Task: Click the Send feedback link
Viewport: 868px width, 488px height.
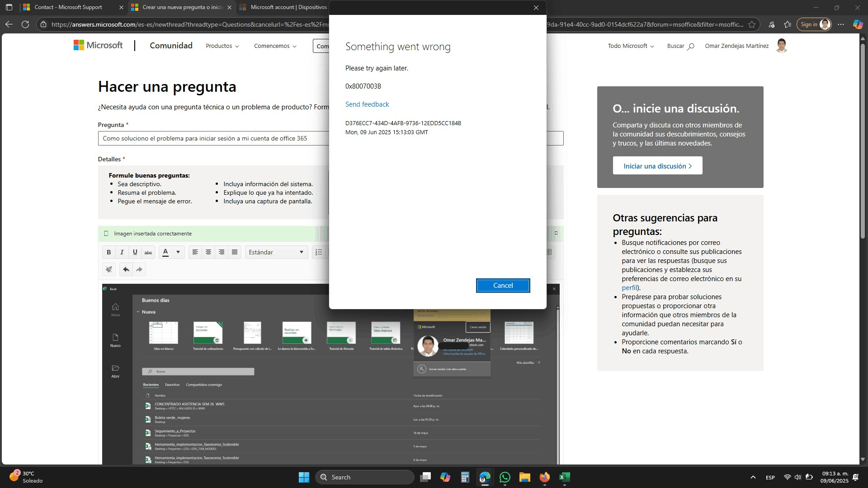Action: (x=367, y=104)
